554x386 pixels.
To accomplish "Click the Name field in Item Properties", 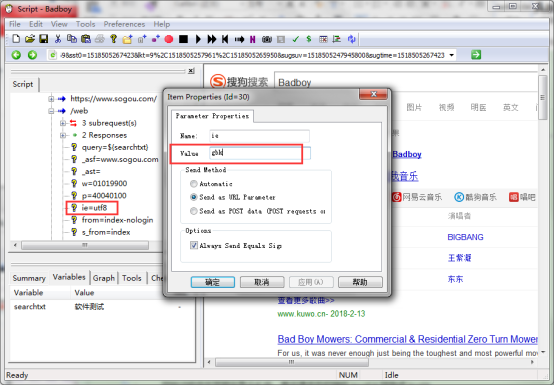I will 259,136.
